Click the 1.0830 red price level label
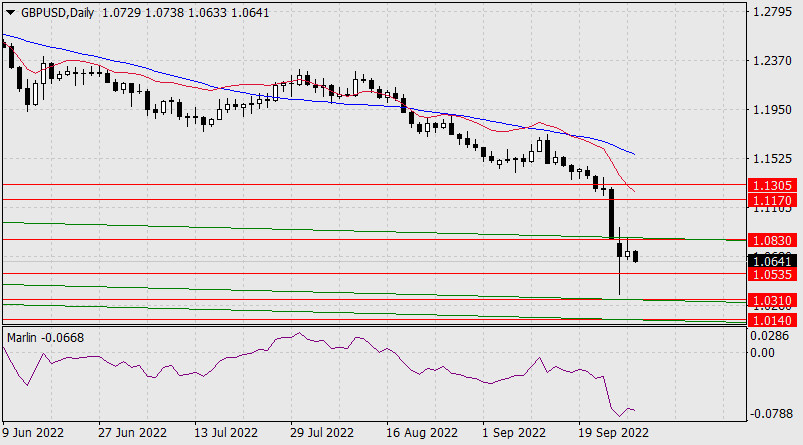Image resolution: width=803 pixels, height=445 pixels. (772, 240)
